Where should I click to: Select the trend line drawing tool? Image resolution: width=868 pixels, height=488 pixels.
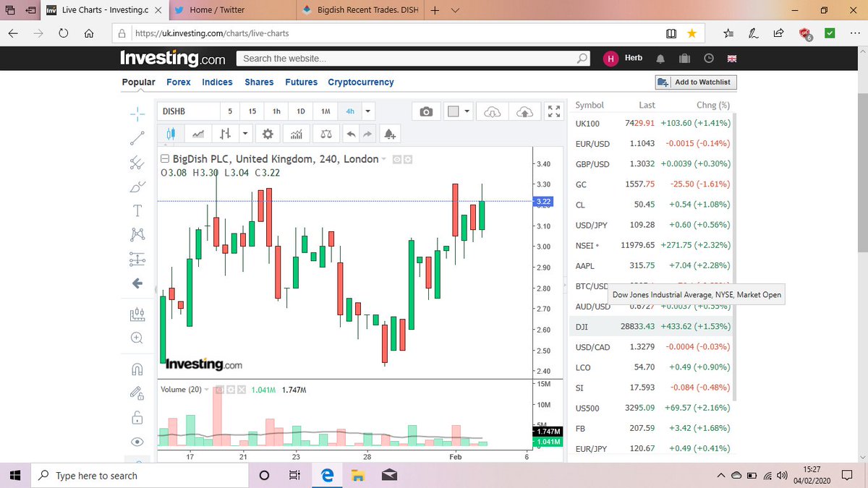[x=137, y=137]
